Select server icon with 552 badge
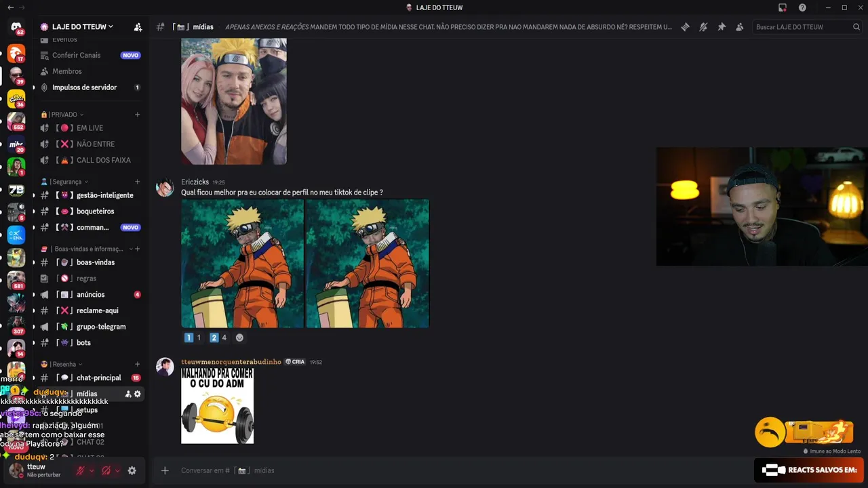 (16, 121)
